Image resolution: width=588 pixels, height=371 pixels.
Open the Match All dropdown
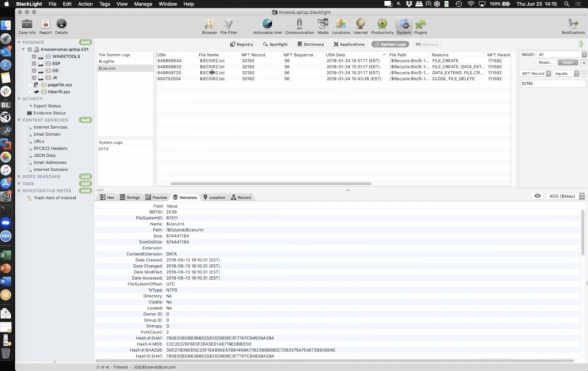pyautogui.click(x=562, y=55)
